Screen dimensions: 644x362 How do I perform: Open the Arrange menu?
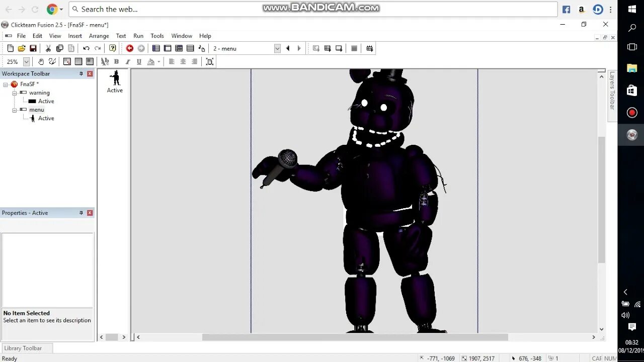point(99,36)
